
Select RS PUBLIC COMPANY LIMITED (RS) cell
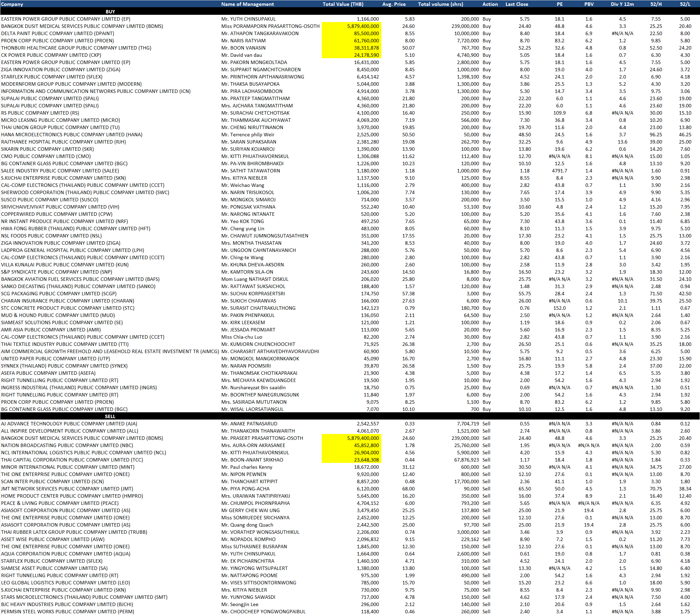40,113
